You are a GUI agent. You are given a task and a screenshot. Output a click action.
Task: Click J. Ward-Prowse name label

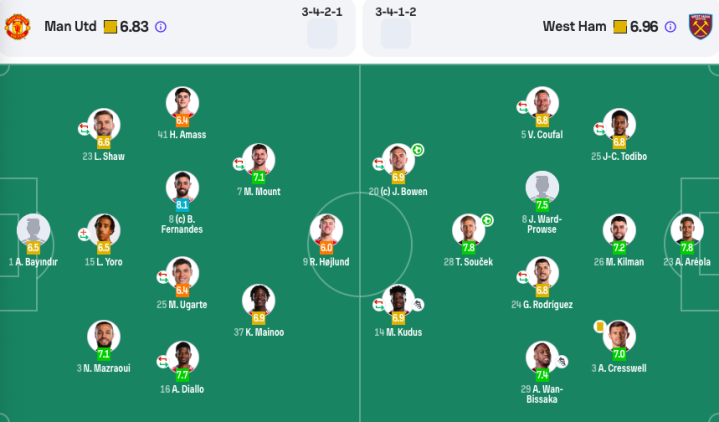(x=542, y=224)
